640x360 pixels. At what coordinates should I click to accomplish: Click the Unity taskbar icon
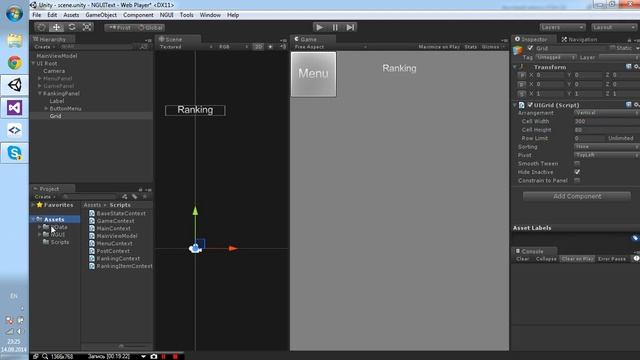point(15,85)
